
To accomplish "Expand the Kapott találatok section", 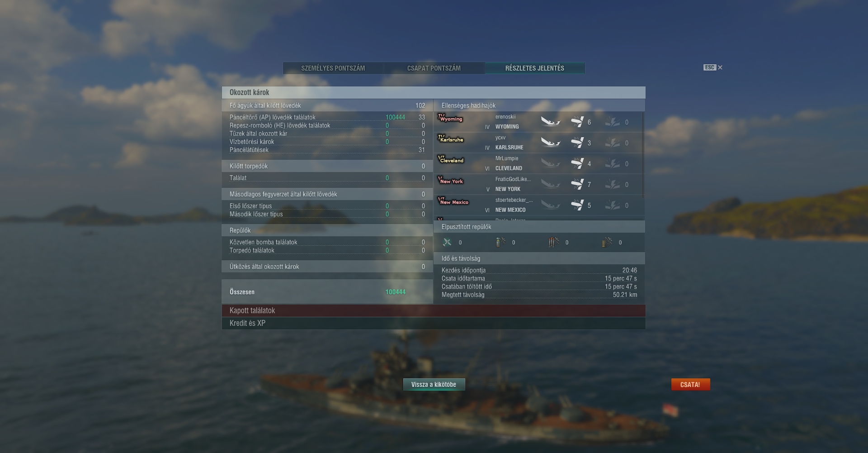I will 434,310.
